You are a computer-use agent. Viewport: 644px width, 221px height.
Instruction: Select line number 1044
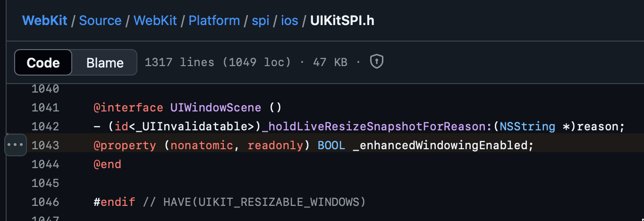[45, 164]
